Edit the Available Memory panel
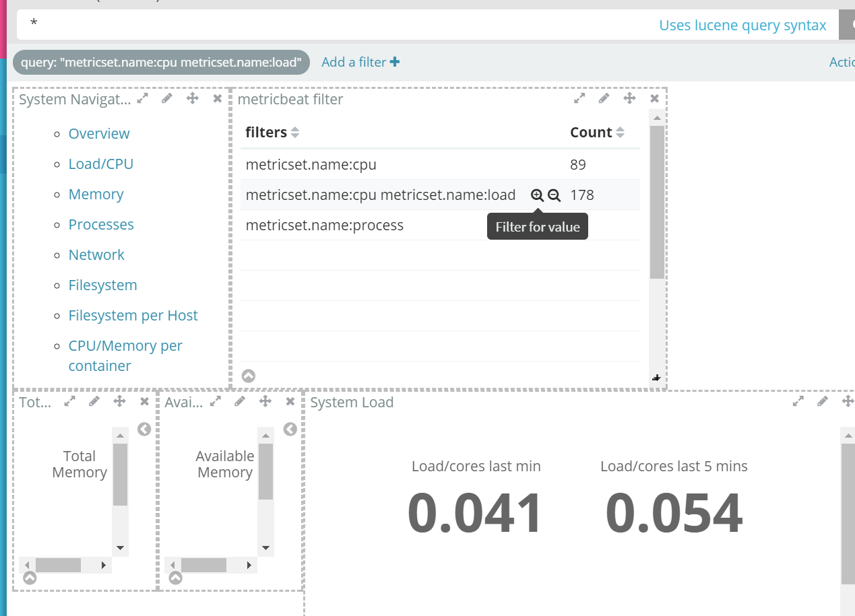Image resolution: width=855 pixels, height=616 pixels. click(240, 401)
